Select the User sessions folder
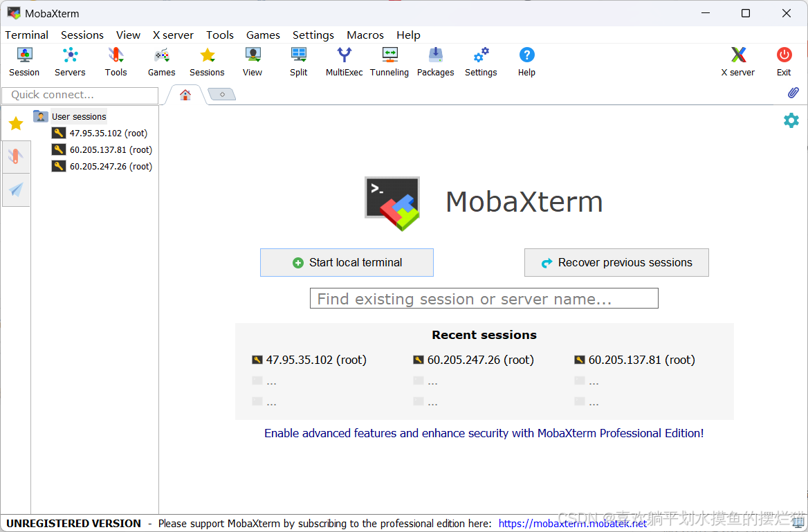 point(70,116)
